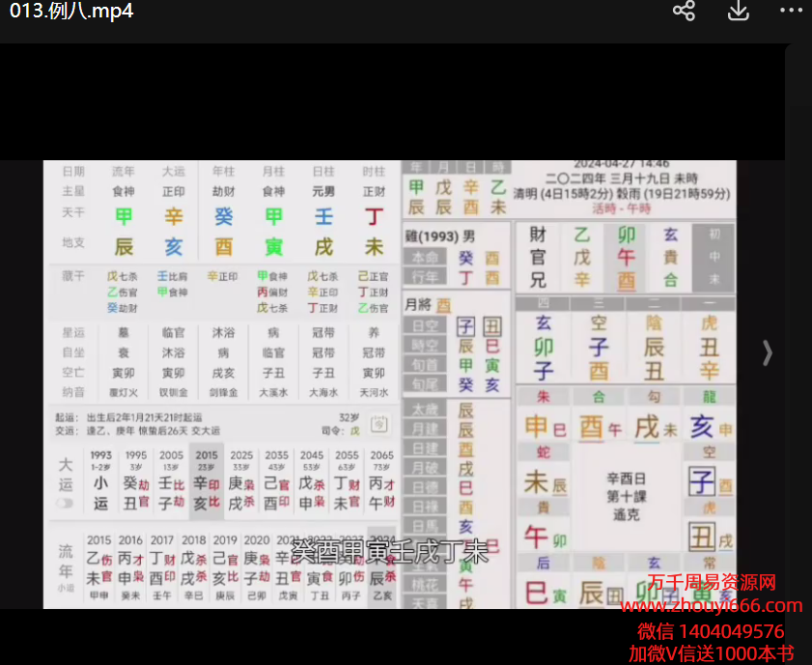Click the 本命 label button
This screenshot has width=812, height=665.
click(x=425, y=259)
